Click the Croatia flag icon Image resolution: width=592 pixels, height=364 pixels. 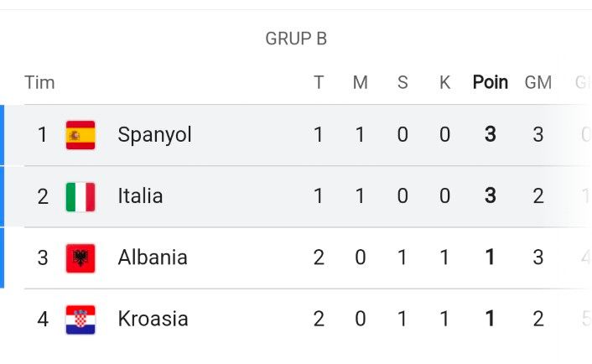point(80,320)
